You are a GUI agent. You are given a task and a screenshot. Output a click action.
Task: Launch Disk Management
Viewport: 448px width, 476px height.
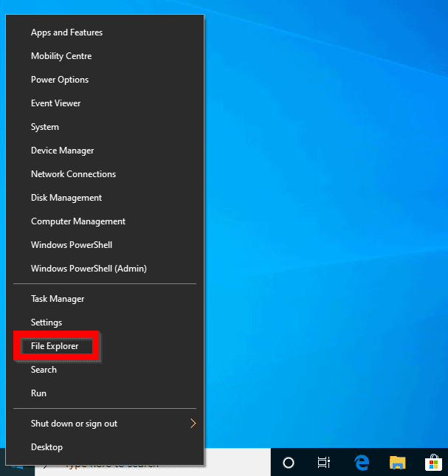coord(105,198)
